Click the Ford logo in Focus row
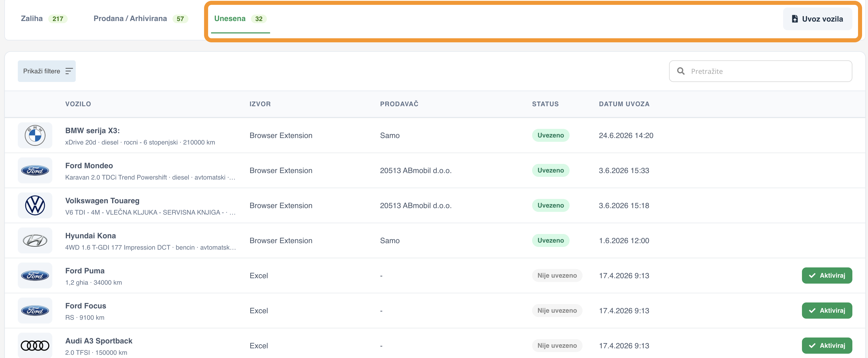The image size is (868, 358). (35, 311)
